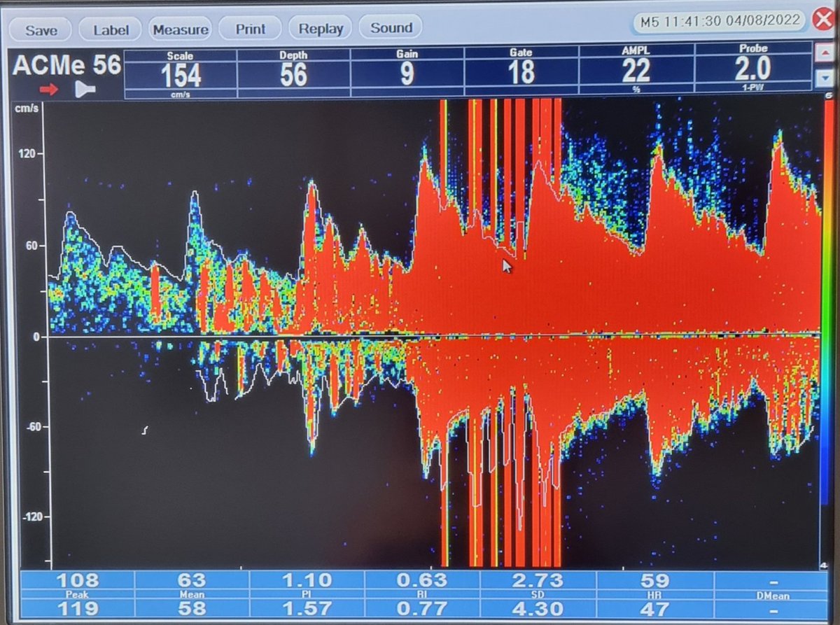This screenshot has width=840, height=625.
Task: Select the Depth 56 parameter field
Action: pos(294,69)
